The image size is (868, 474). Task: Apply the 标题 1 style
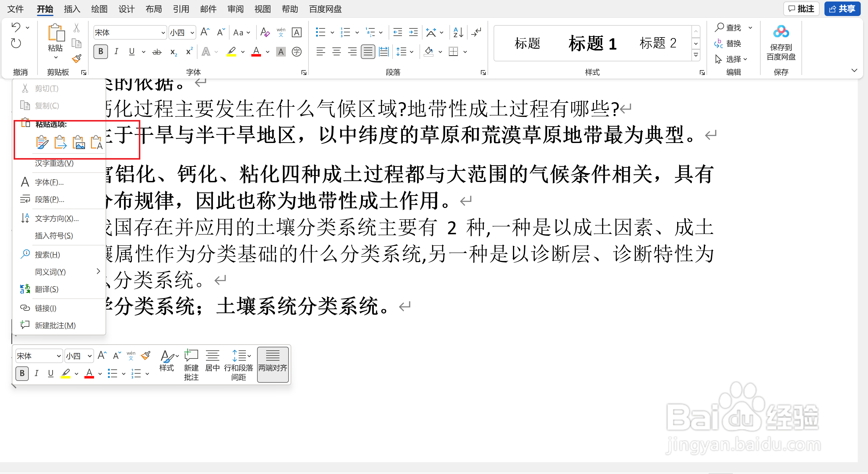click(593, 43)
